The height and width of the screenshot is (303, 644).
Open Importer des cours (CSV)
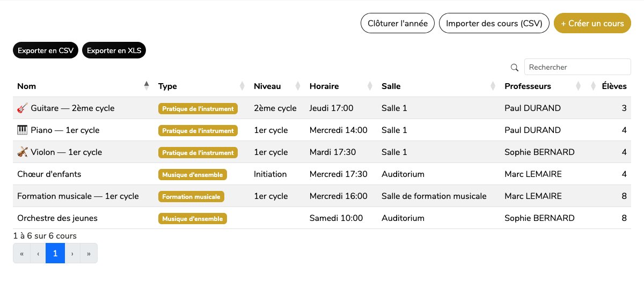pos(494,24)
